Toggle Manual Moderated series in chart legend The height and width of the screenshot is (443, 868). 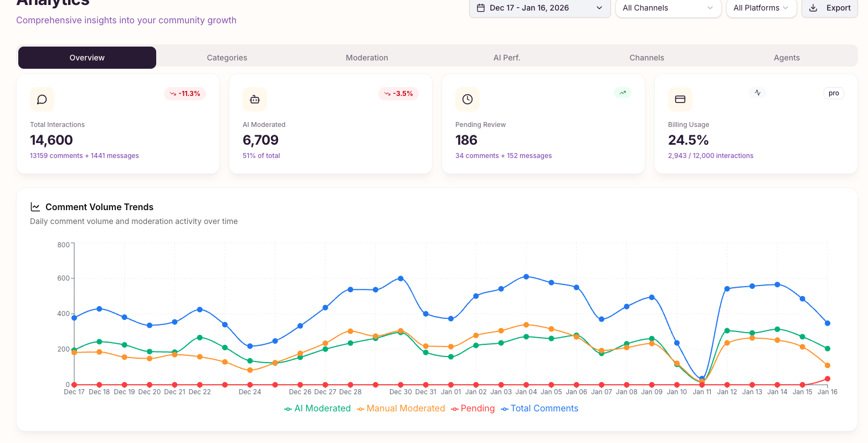[x=401, y=409]
